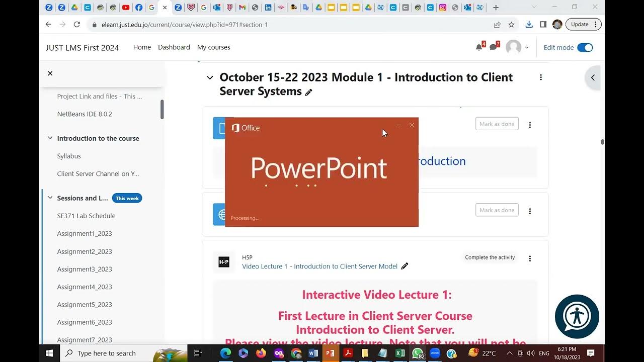The height and width of the screenshot is (362, 644).
Task: Switch to the LinkedIn browser tab
Action: tap(268, 8)
